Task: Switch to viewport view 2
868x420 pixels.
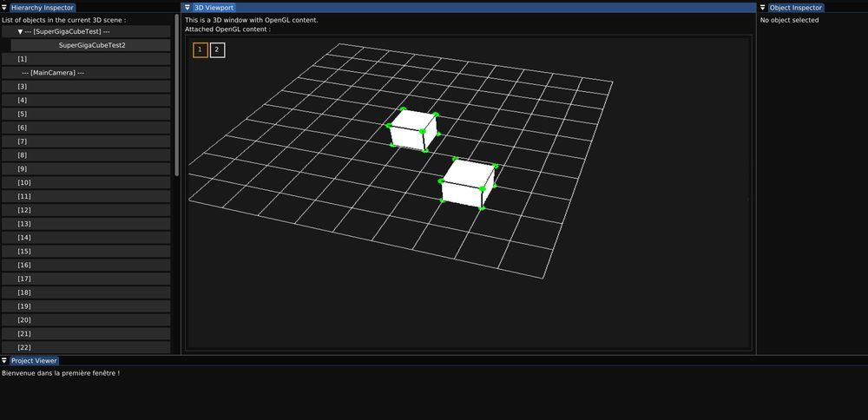Action: tap(217, 49)
